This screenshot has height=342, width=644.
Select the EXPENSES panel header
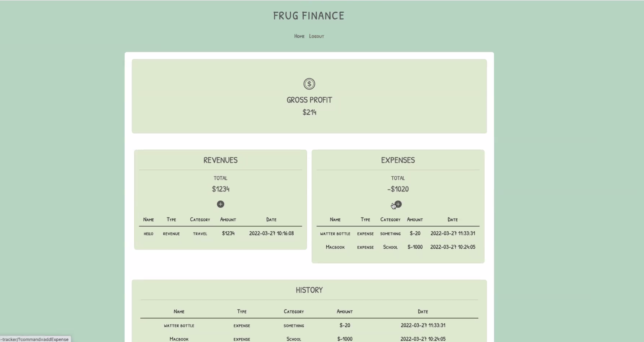398,160
